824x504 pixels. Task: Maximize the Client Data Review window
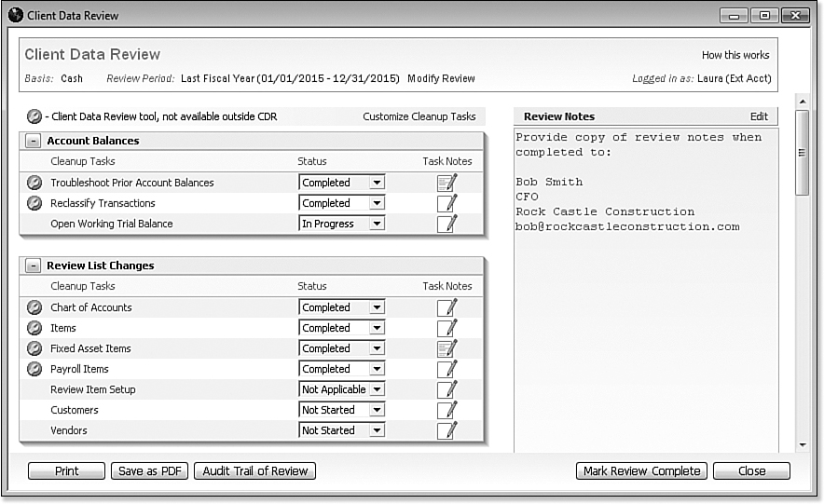click(x=764, y=16)
